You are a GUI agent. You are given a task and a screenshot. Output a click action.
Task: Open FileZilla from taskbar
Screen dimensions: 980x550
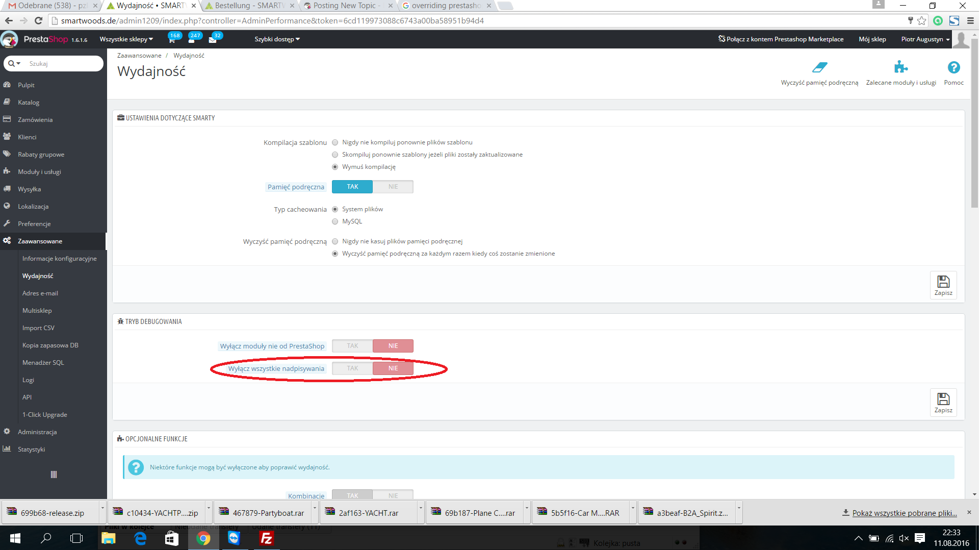click(267, 538)
